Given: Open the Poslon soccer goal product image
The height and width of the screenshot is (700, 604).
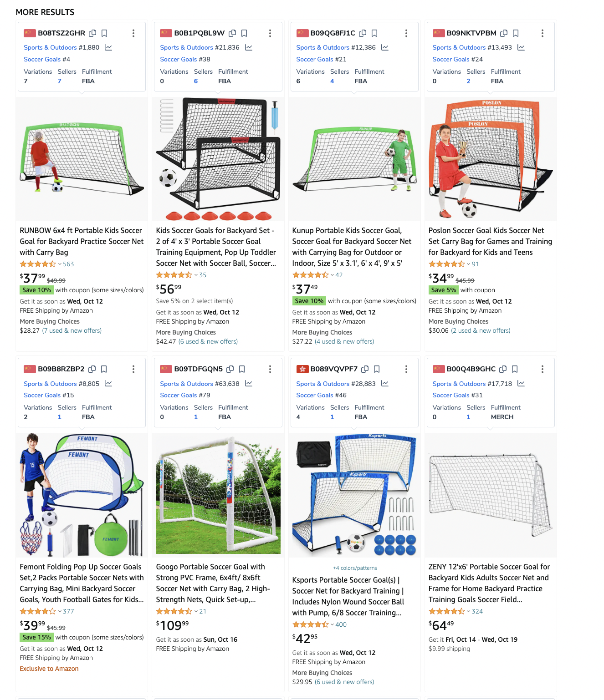Looking at the screenshot, I should coord(491,159).
